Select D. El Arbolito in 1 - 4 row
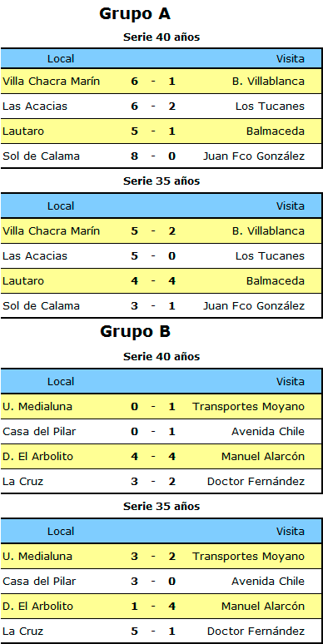323x644 pixels. tap(37, 607)
